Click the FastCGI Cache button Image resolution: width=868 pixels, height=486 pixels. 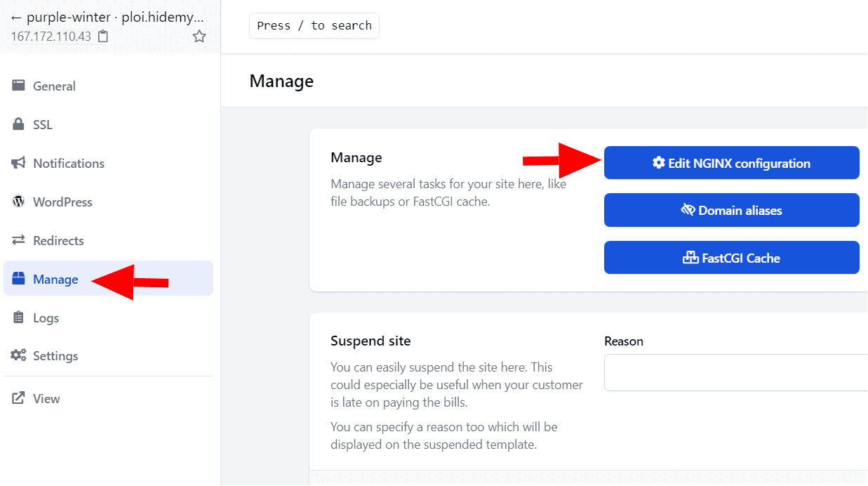click(731, 258)
